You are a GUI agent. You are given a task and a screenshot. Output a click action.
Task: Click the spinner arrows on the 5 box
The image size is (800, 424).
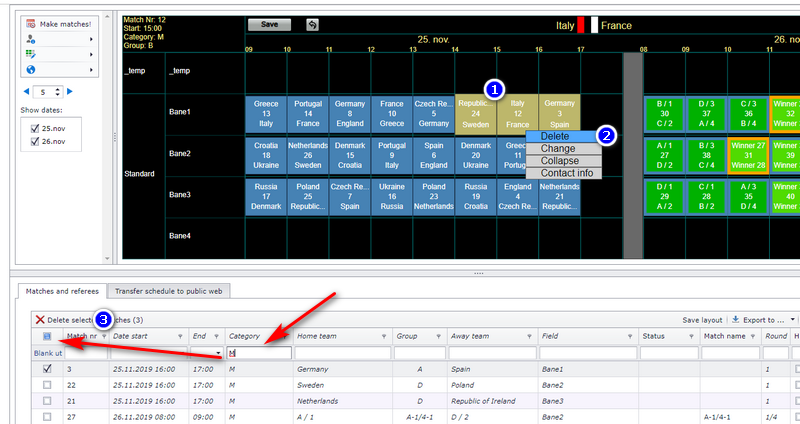[x=58, y=92]
